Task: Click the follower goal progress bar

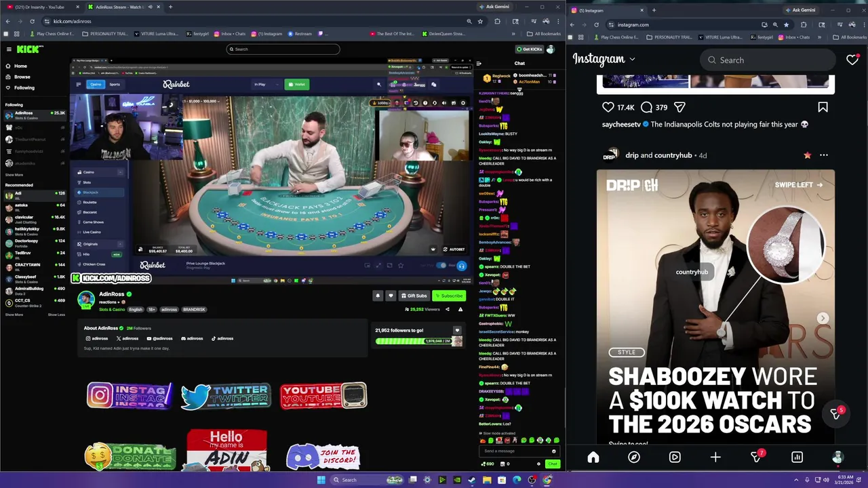Action: click(x=414, y=341)
